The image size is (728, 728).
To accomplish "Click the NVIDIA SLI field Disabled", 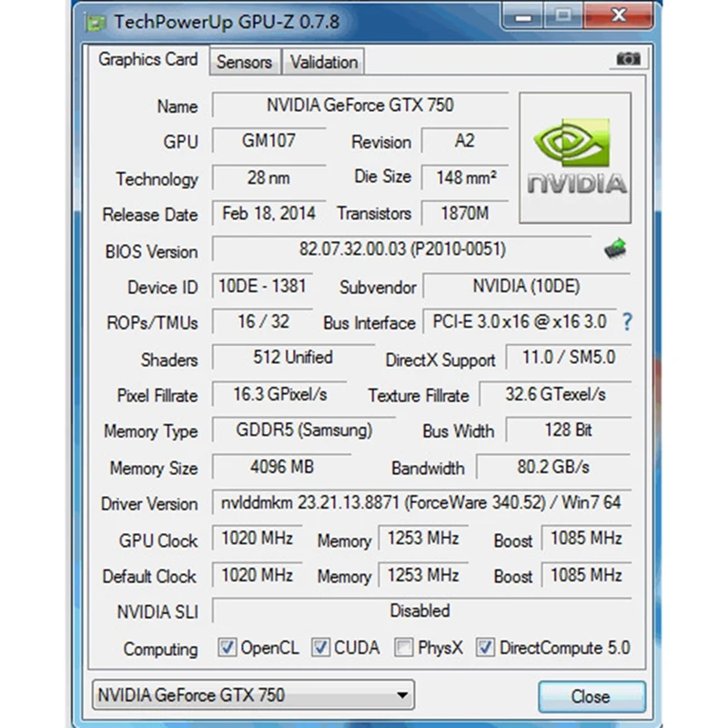I will 421,611.
